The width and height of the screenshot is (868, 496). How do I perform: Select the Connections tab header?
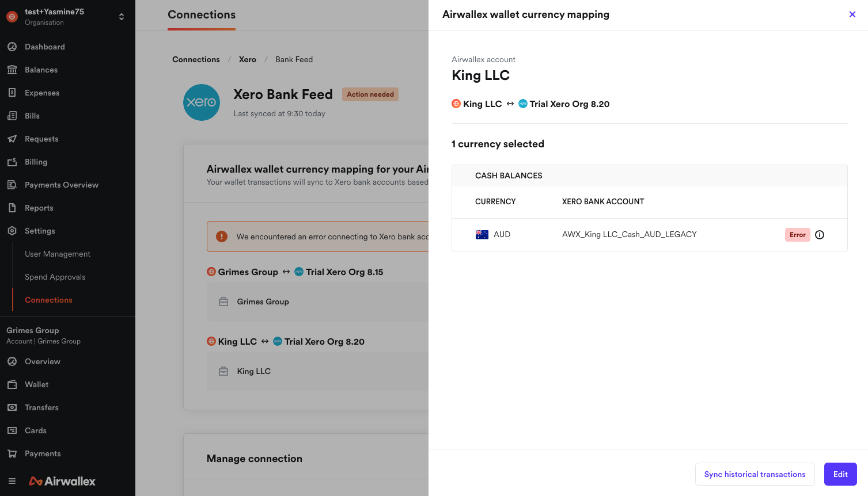202,15
